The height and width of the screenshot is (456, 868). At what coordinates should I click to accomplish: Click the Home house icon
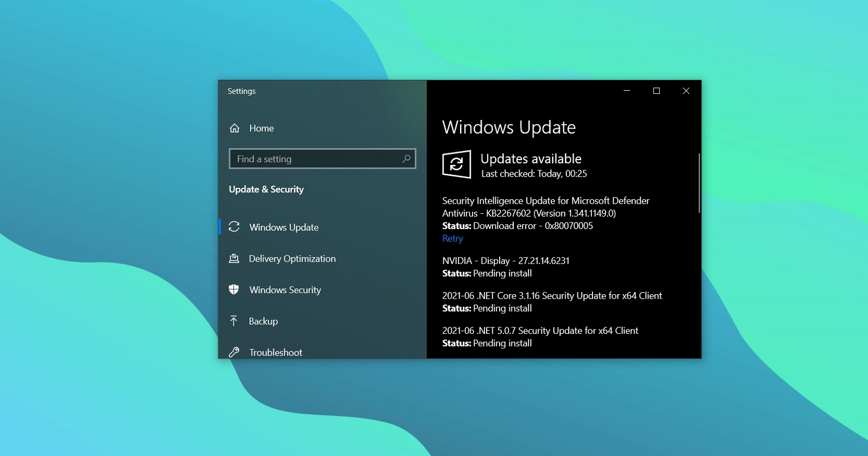pos(234,128)
